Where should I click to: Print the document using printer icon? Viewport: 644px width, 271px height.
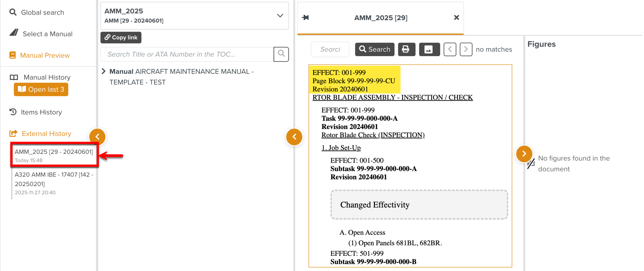[x=406, y=49]
